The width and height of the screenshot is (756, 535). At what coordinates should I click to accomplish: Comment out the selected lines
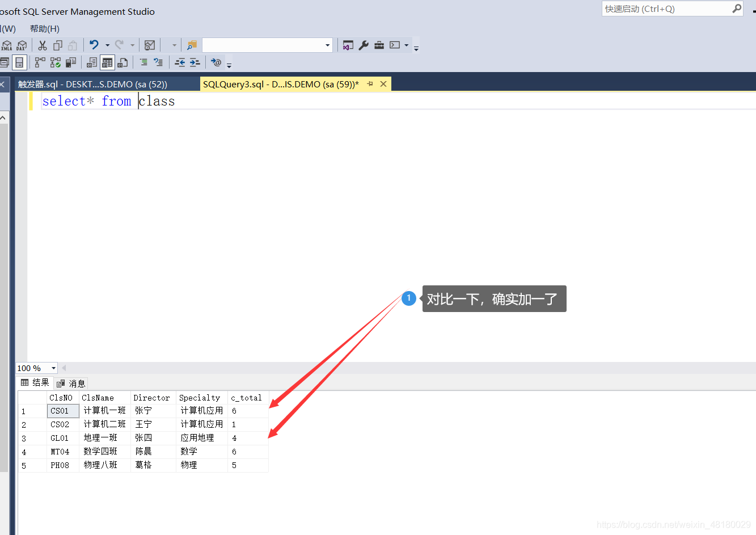[143, 62]
